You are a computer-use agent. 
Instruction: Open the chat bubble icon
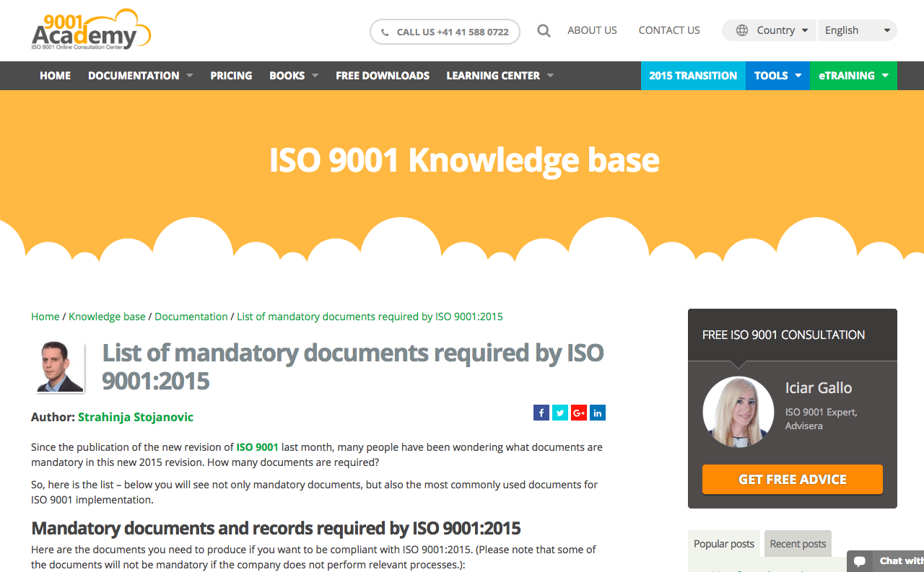coord(860,561)
